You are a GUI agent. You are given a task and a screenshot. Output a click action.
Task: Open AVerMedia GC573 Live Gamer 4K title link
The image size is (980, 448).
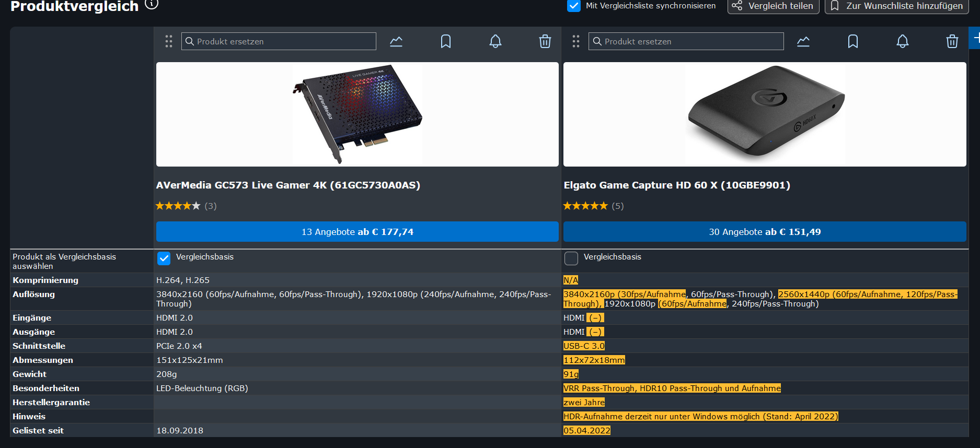(288, 185)
